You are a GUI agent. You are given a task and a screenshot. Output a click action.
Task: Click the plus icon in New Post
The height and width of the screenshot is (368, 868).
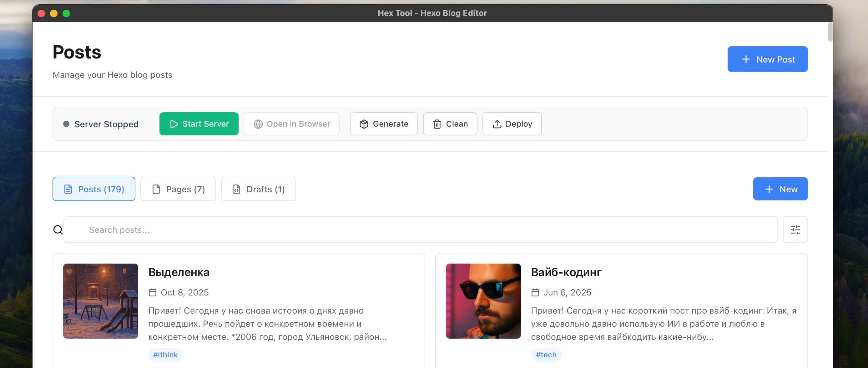coord(746,59)
